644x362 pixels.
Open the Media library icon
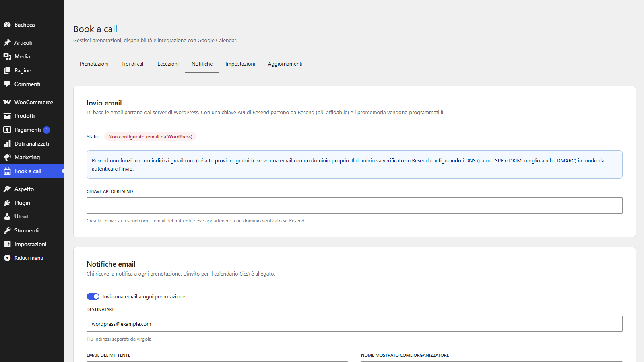(7, 56)
